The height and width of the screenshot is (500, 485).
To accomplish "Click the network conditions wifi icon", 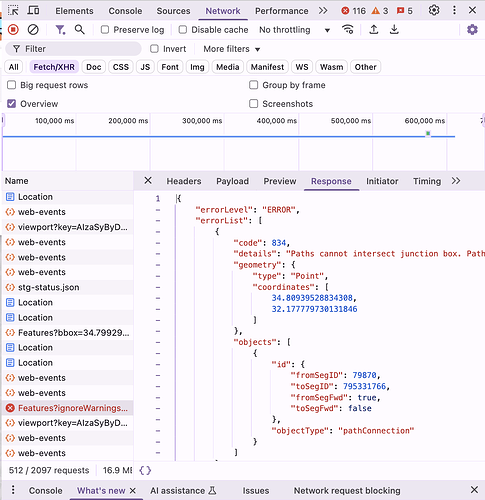I will tap(348, 30).
